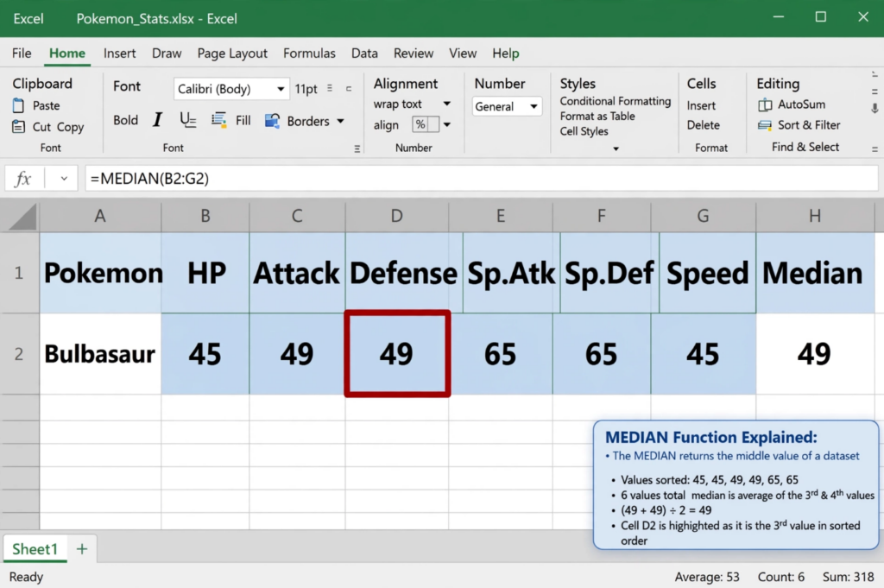The image size is (884, 588).
Task: Select the Attack value 49 cell
Action: coord(297,354)
